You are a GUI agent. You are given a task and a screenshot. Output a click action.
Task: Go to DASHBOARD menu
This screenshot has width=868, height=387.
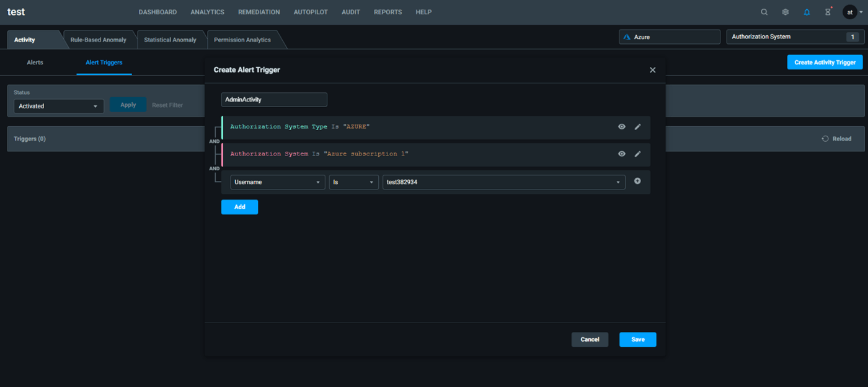coord(157,12)
